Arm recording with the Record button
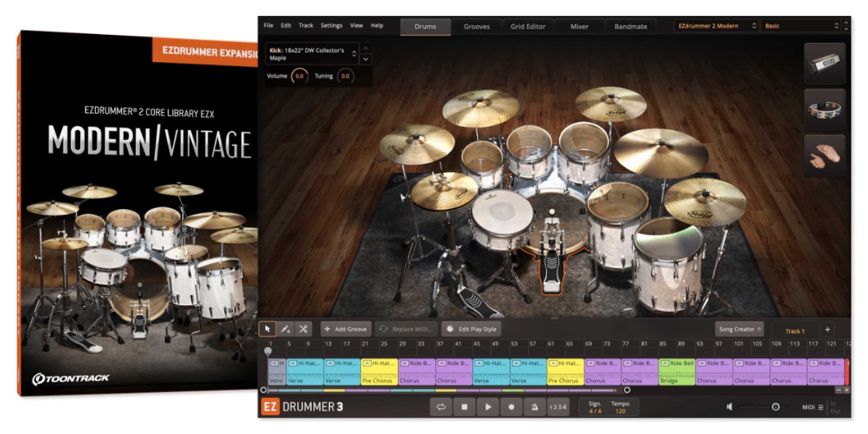The width and height of the screenshot is (868, 434). (x=511, y=407)
